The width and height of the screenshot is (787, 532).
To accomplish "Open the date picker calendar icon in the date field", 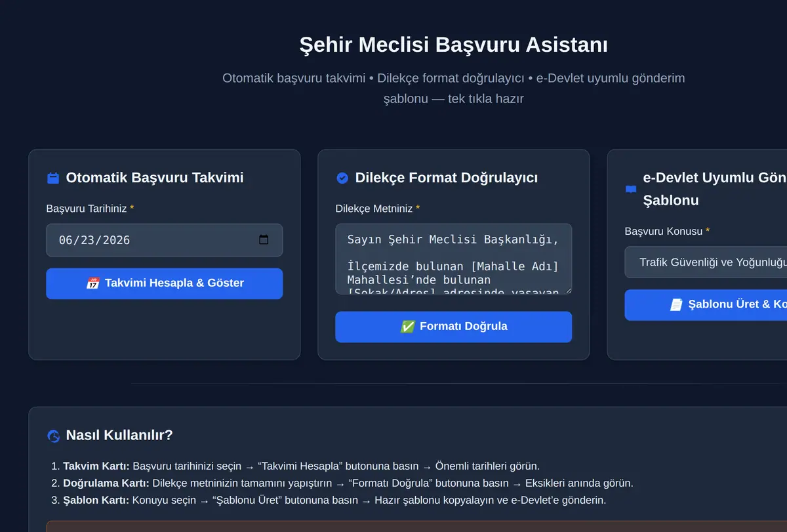I will pos(264,239).
